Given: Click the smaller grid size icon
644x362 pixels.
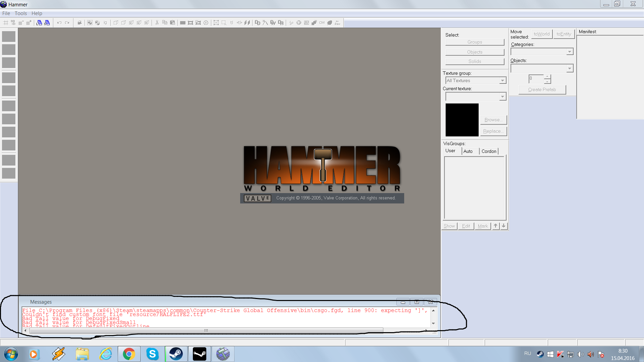Looking at the screenshot, I should [x=21, y=23].
